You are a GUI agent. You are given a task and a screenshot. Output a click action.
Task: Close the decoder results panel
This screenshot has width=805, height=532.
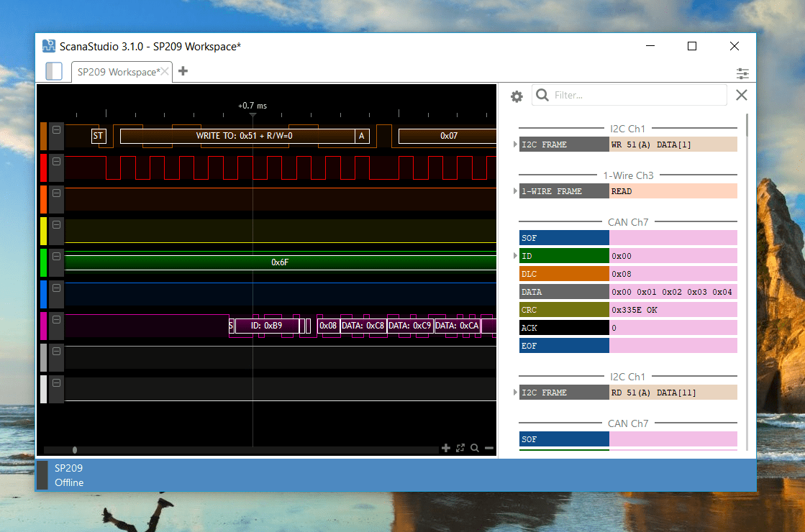(741, 94)
